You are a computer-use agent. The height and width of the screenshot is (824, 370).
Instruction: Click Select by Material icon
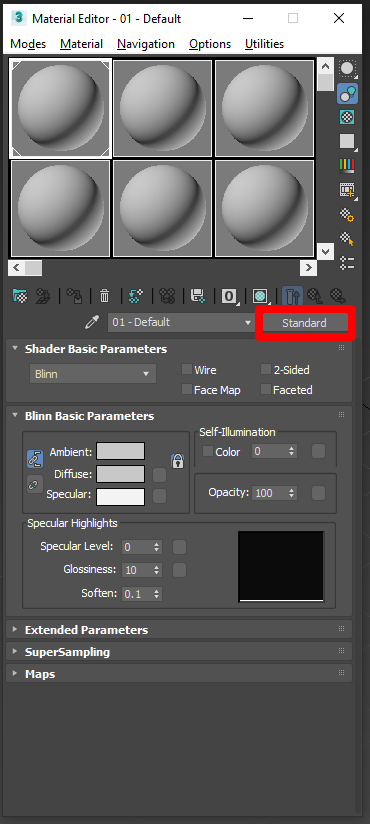tap(347, 239)
